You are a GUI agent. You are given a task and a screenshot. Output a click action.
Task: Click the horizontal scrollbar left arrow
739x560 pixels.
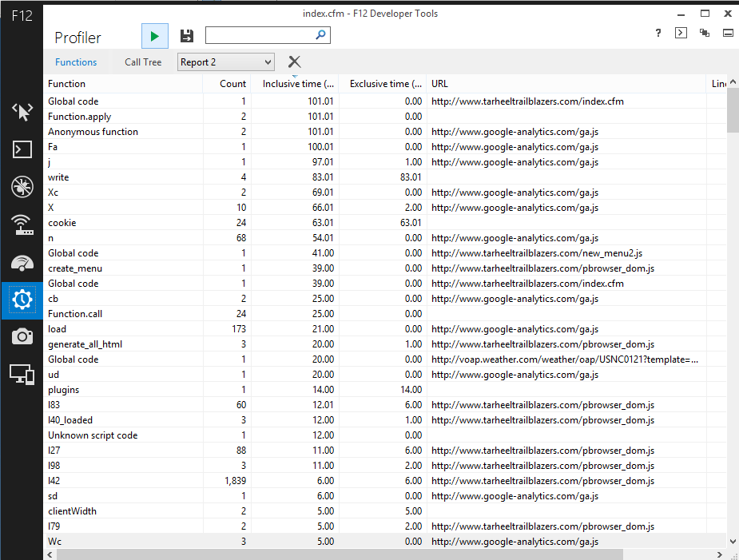(x=50, y=554)
